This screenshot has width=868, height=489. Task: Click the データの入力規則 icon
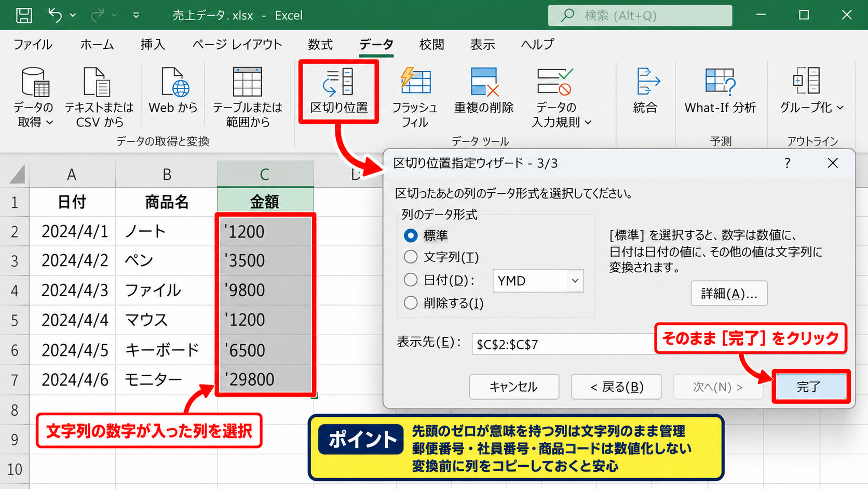click(x=554, y=82)
